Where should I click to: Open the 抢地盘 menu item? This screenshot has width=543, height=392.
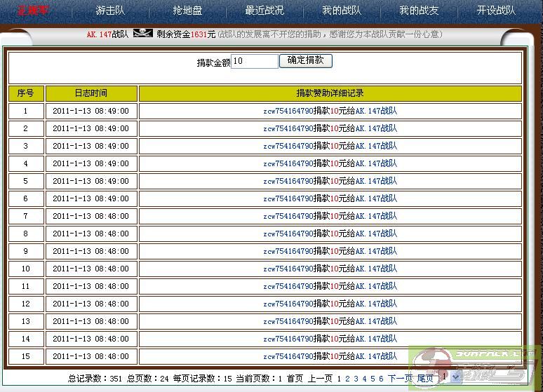[x=187, y=11]
